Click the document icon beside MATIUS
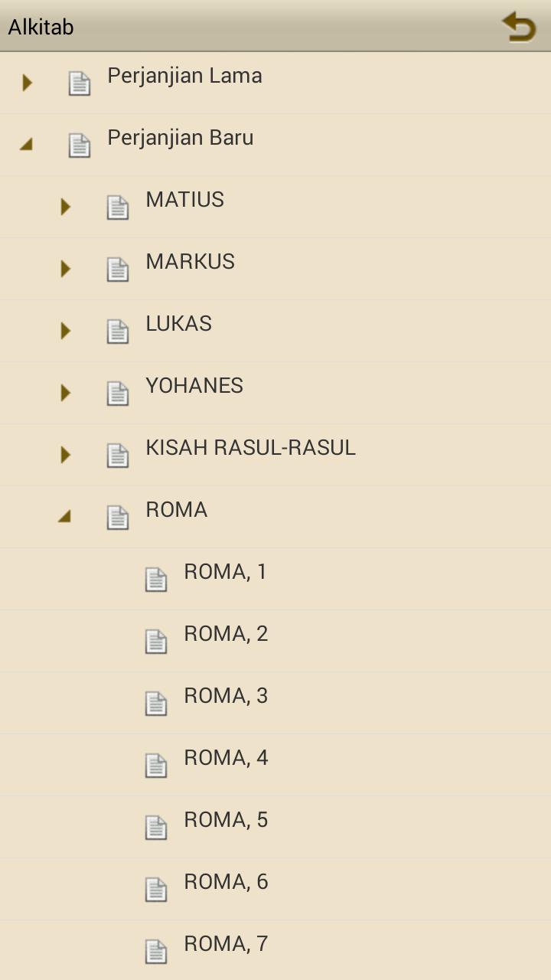551x980 pixels. click(x=118, y=207)
